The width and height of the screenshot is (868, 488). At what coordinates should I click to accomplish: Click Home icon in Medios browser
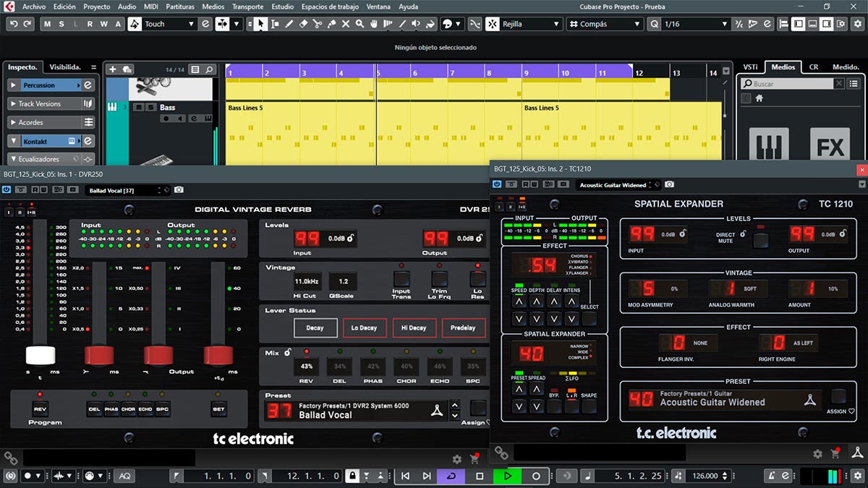tap(759, 98)
